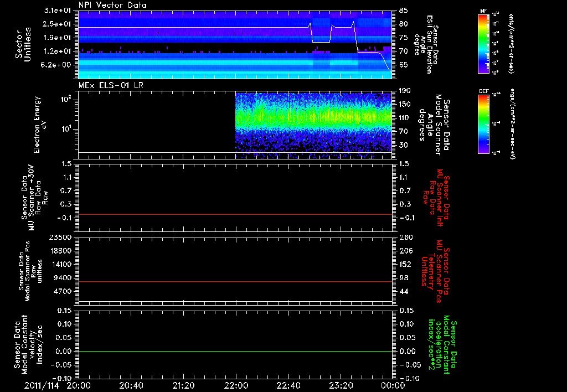
Task: Click the "190" scanner angle tick label
Action: (x=405, y=91)
